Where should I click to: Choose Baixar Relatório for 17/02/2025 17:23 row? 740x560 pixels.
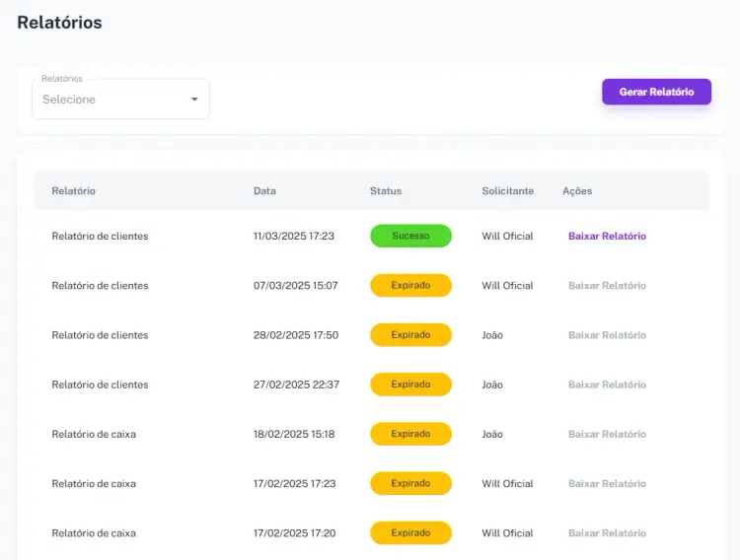(607, 484)
